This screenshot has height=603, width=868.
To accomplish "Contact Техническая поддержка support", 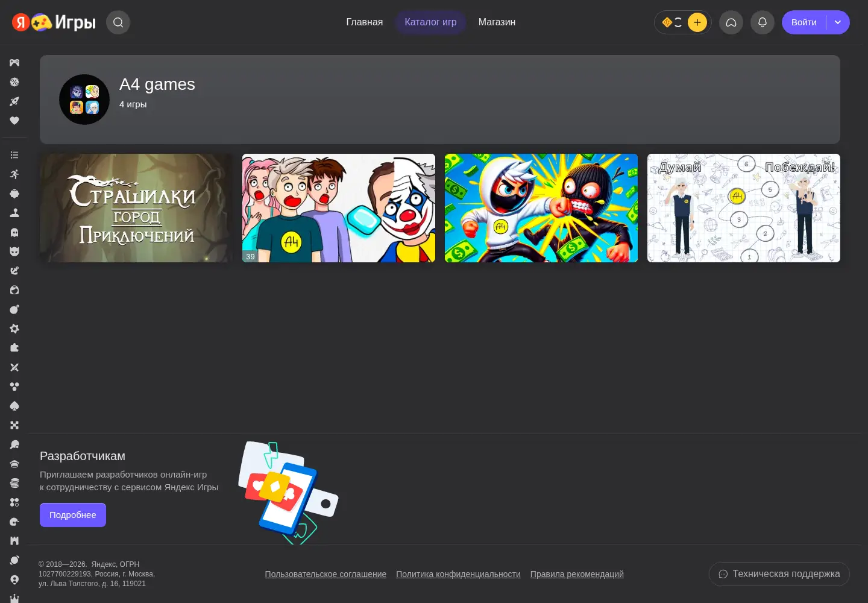I will tap(779, 574).
